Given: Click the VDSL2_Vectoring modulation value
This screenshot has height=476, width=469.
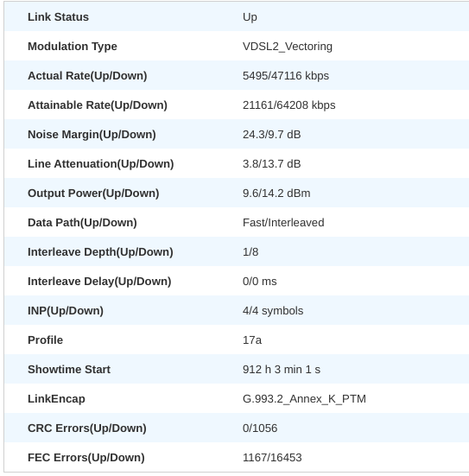Looking at the screenshot, I should 288,47.
